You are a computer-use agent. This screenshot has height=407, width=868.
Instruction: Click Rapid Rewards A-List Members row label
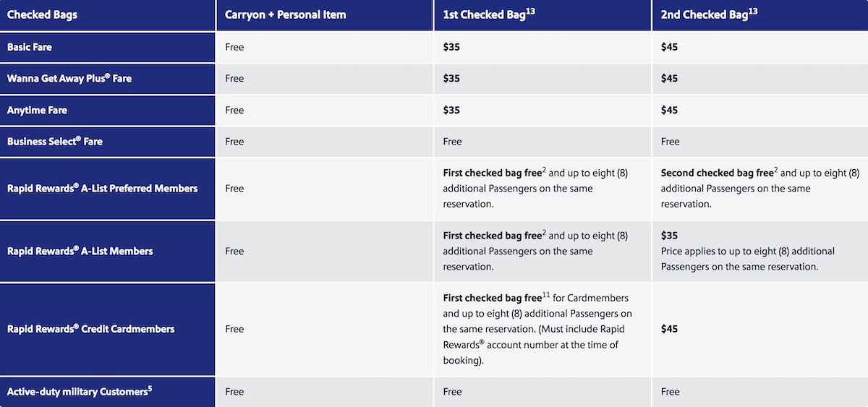[80, 251]
